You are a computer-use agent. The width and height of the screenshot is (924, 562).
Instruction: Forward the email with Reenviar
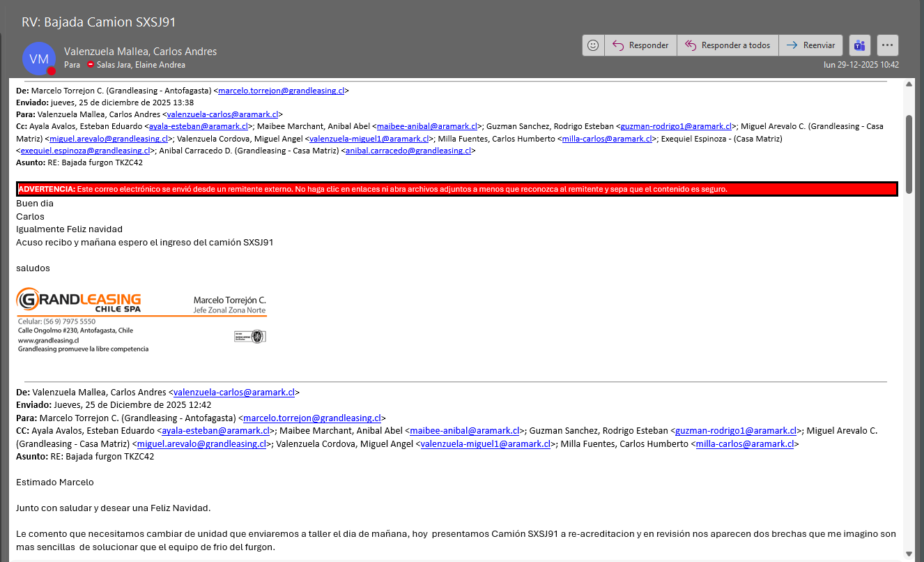[x=810, y=45]
